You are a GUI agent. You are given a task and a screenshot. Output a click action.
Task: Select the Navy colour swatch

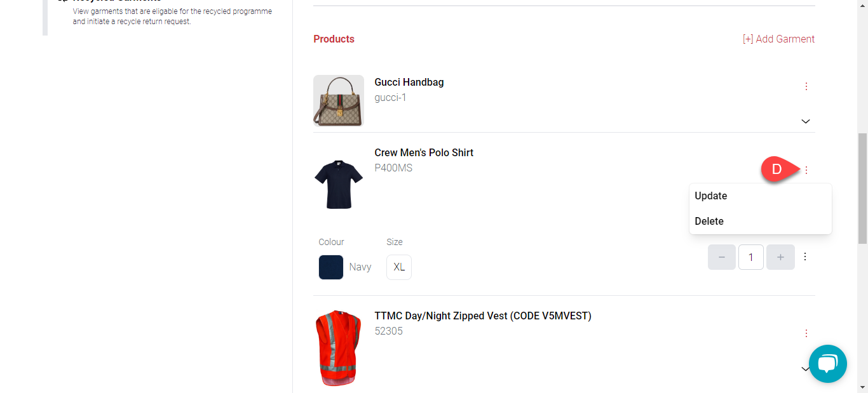331,267
